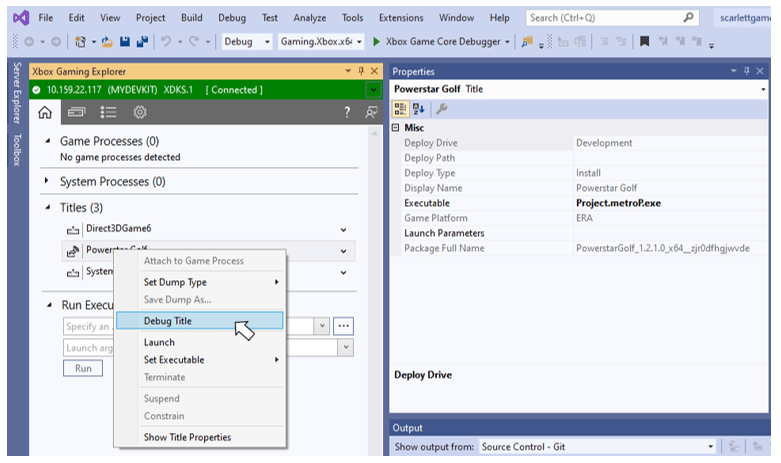Open the Set Dump Type submenu
Screen dimensions: 781x463
(199, 282)
